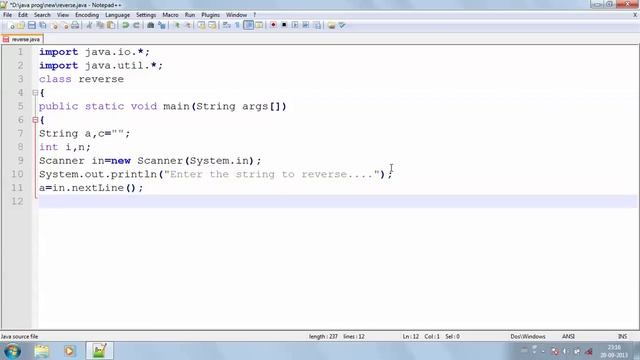Click the Zoom In toolbar icon
The image size is (640, 360).
176,25
